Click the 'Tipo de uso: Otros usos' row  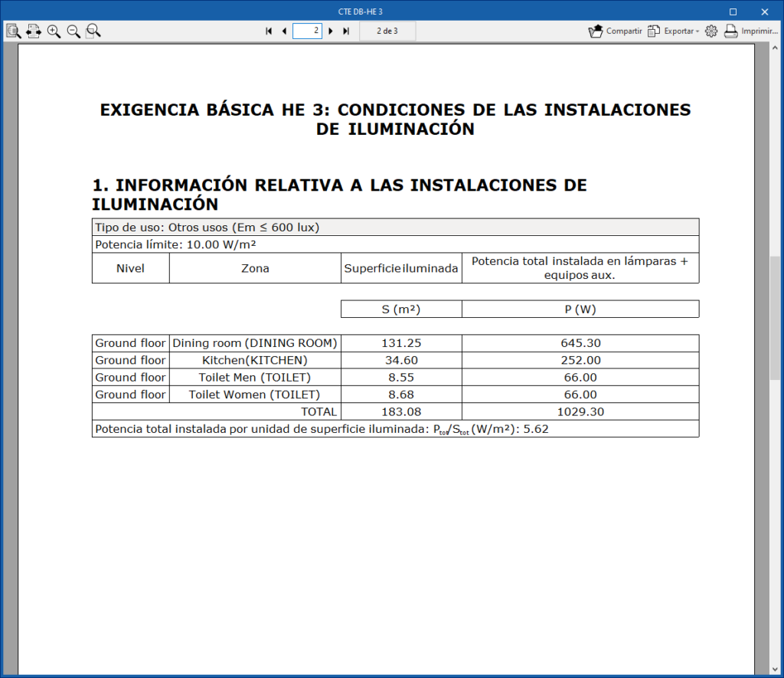[x=396, y=228]
